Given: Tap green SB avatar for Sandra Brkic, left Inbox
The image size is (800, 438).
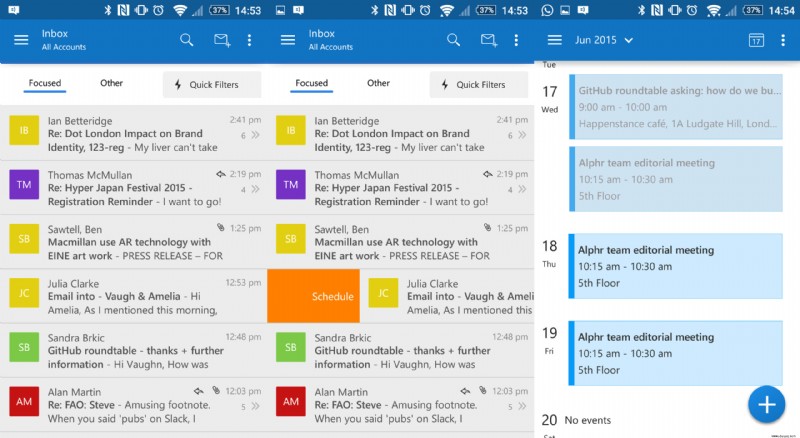Looking at the screenshot, I should [x=24, y=347].
